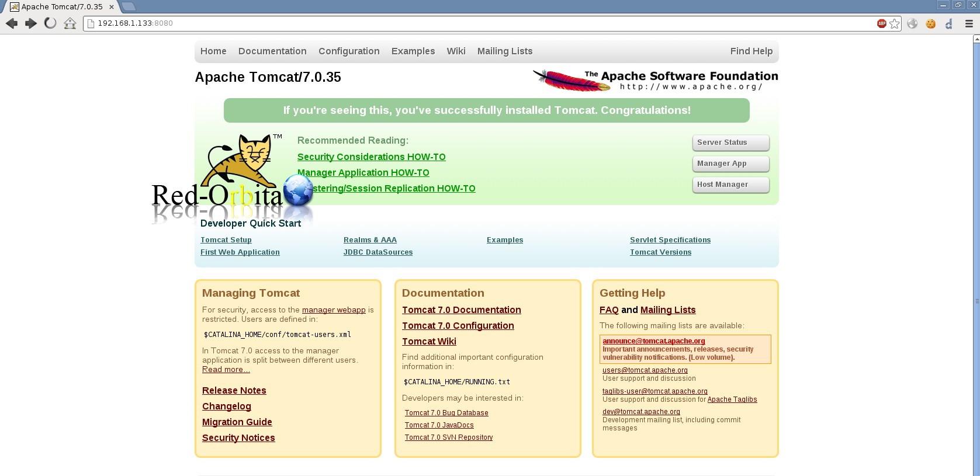Click the AdBlock Plus ABP icon
The image size is (980, 476).
(881, 23)
